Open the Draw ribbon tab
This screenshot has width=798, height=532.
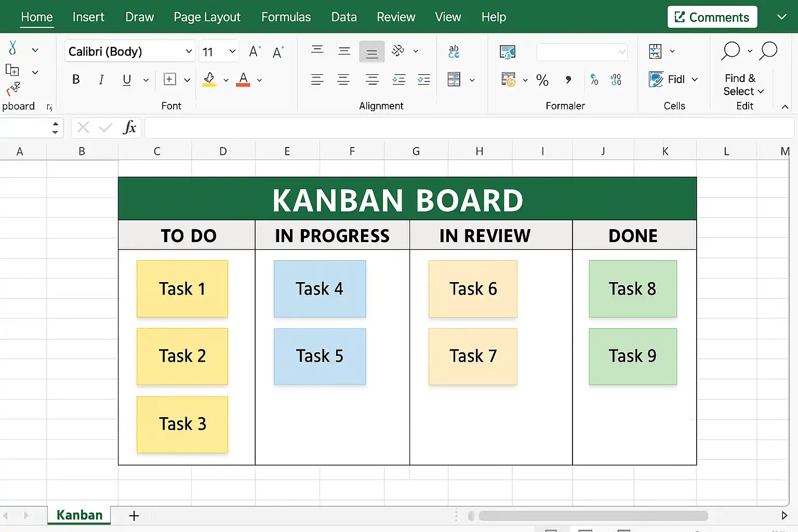tap(140, 17)
